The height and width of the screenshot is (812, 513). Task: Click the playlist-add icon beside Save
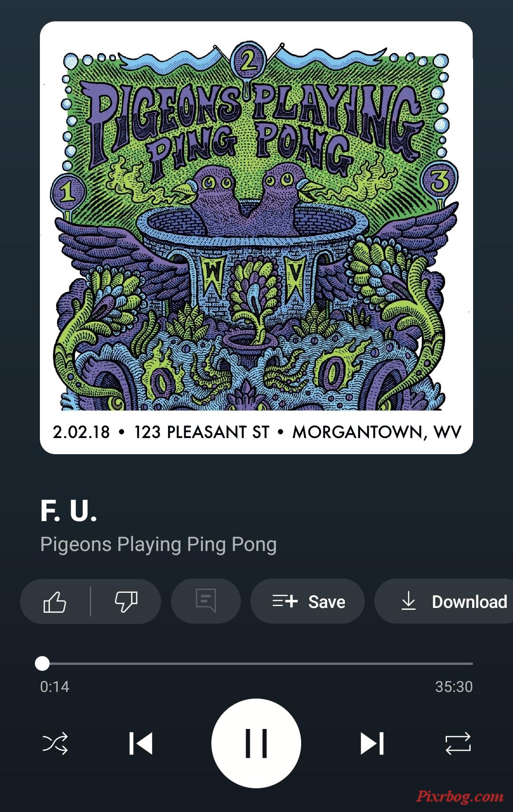[285, 601]
